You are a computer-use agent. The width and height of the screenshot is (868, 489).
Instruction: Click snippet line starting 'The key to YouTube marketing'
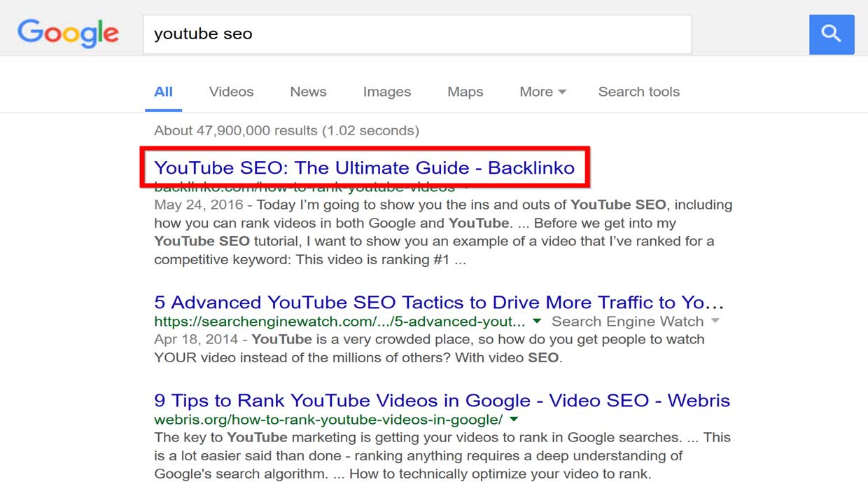tap(442, 438)
